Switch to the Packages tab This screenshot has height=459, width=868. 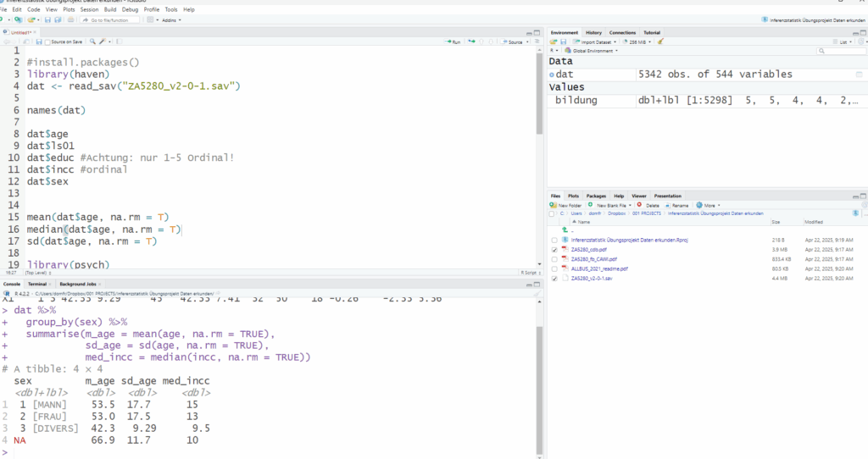596,196
